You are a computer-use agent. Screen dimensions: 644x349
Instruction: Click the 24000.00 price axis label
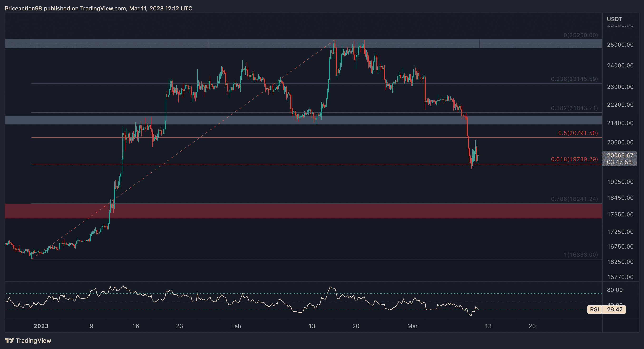[x=620, y=65]
